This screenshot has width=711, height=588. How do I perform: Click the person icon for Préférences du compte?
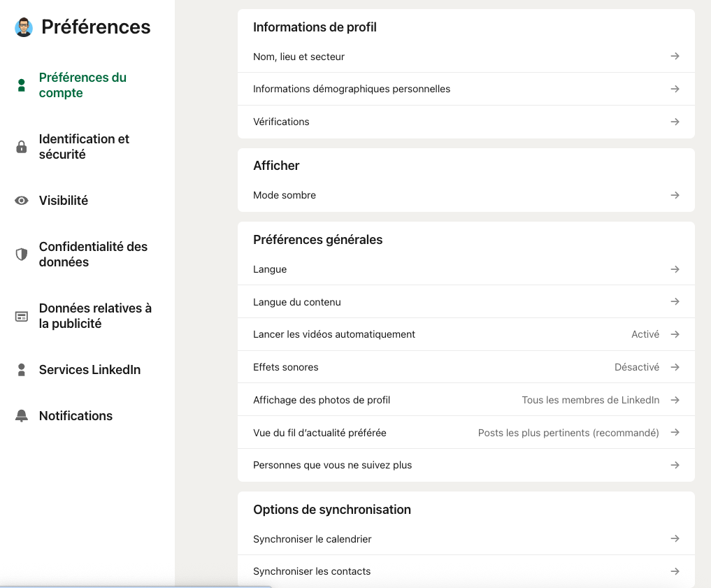22,85
